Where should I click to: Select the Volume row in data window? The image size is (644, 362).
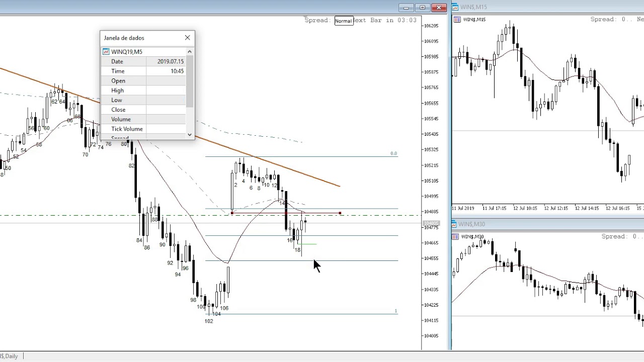pyautogui.click(x=143, y=119)
